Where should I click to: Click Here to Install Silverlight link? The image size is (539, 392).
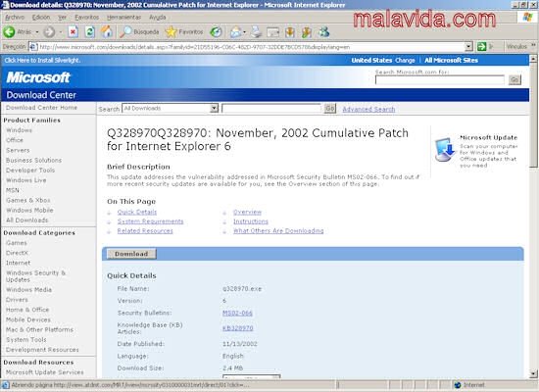coord(42,60)
